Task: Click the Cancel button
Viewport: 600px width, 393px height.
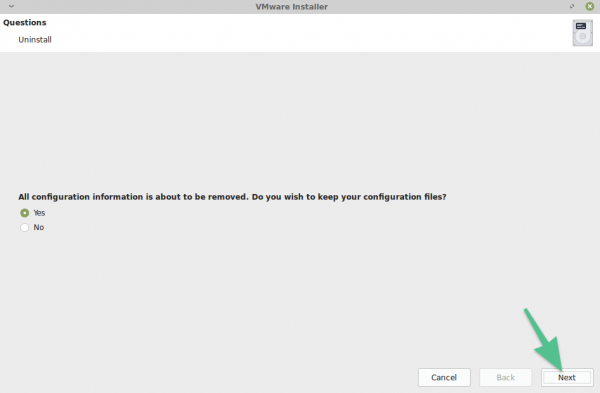Action: (444, 377)
